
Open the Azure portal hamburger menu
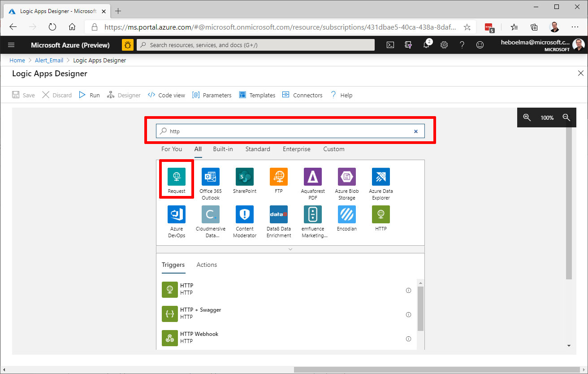tap(12, 45)
